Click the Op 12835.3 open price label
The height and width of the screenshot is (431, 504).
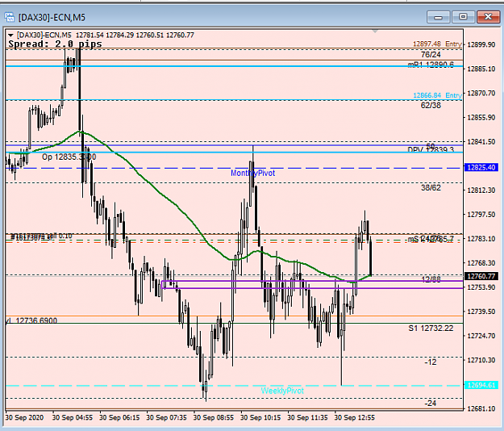[69, 157]
